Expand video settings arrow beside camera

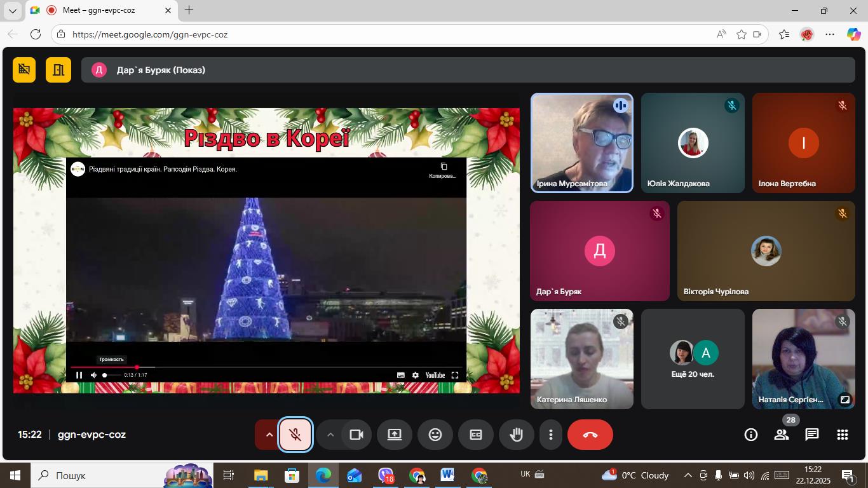tap(330, 435)
